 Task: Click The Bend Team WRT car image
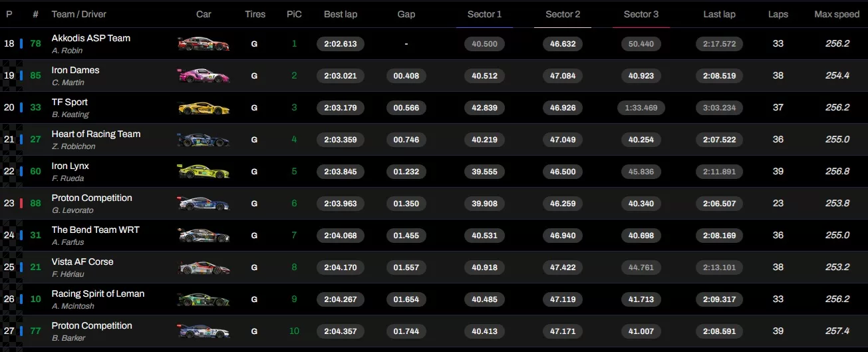tap(204, 236)
